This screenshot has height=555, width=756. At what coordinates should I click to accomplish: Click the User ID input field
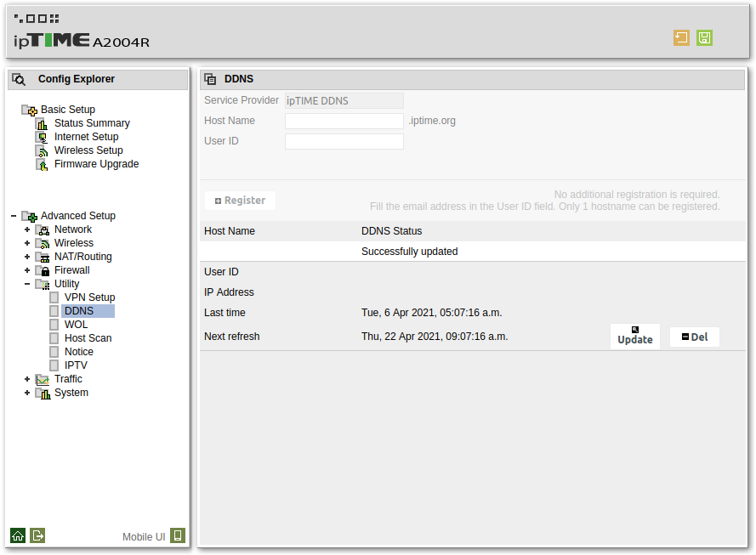click(344, 141)
